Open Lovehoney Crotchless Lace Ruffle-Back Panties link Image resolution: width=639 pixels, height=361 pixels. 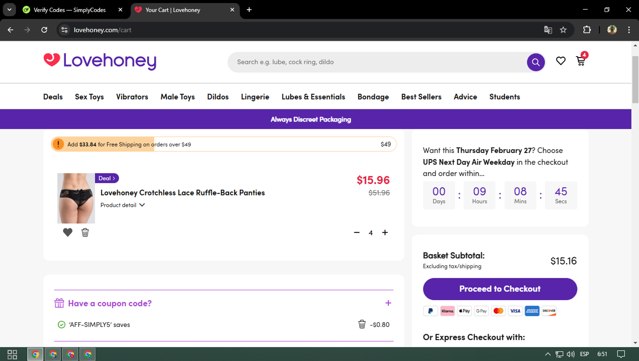(x=183, y=193)
